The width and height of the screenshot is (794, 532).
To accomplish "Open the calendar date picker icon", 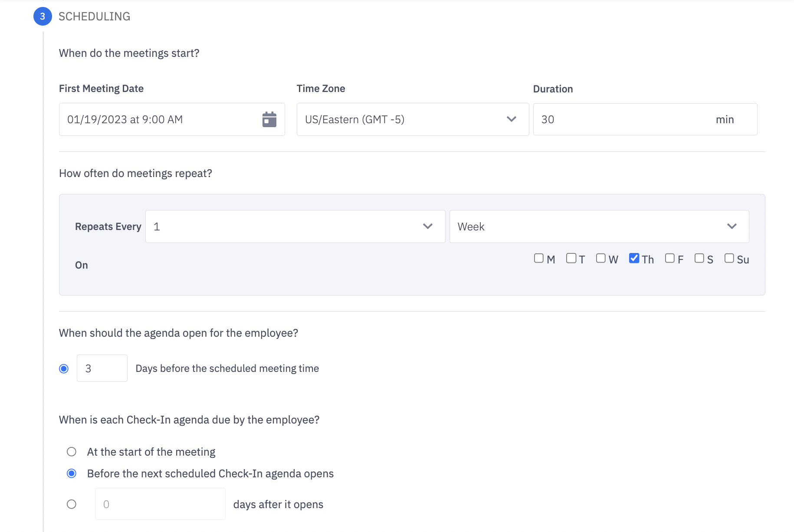I will tap(269, 119).
